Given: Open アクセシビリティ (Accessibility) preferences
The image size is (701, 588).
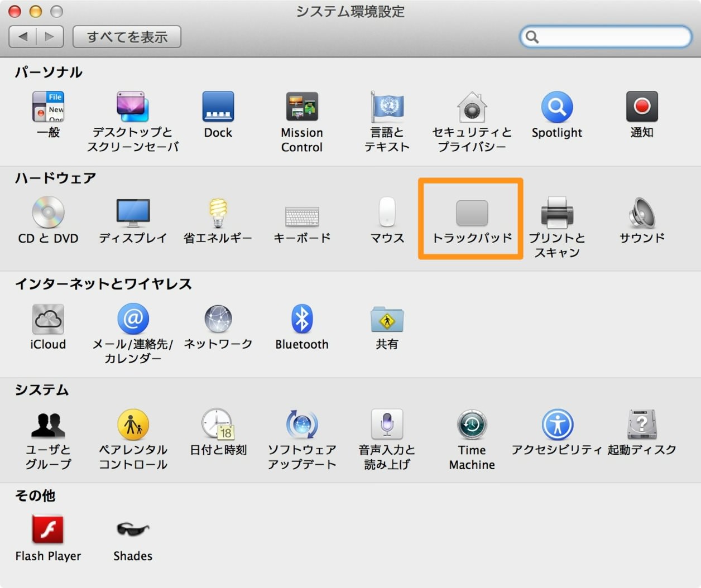Looking at the screenshot, I should click(x=557, y=425).
